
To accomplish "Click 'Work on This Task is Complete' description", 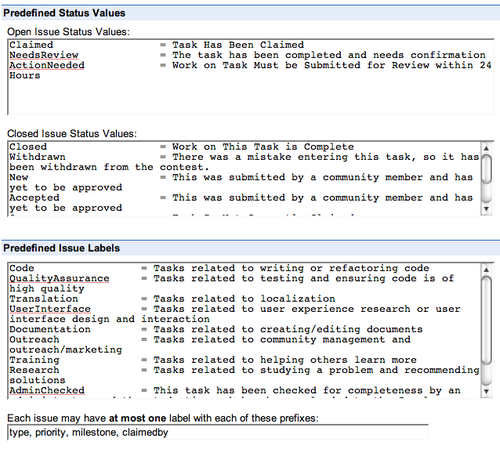I will 263,147.
